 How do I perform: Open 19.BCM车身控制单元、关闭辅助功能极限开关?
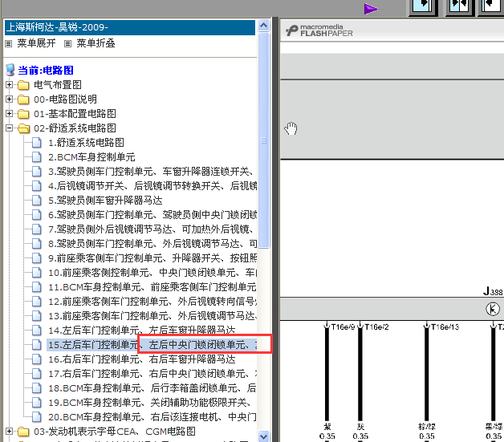149,403
